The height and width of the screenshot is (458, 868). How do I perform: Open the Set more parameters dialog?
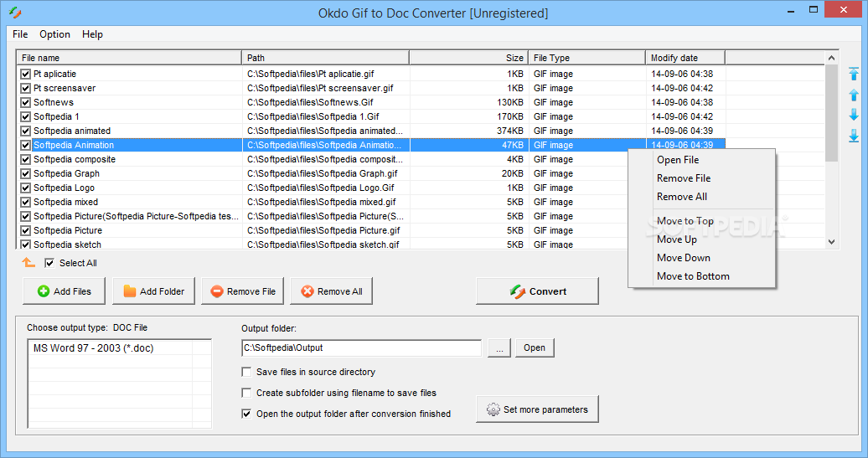coord(538,409)
